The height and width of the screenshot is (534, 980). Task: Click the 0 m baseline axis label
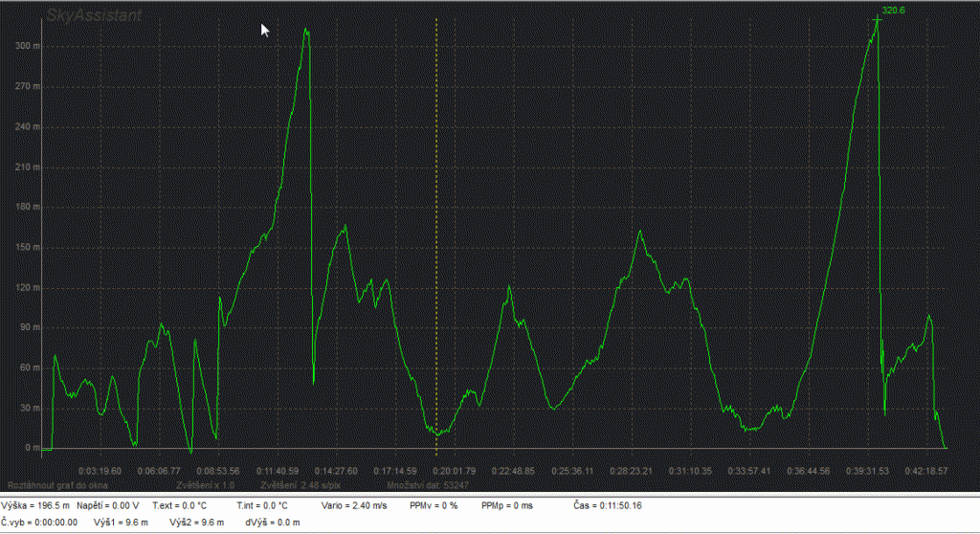tap(33, 448)
